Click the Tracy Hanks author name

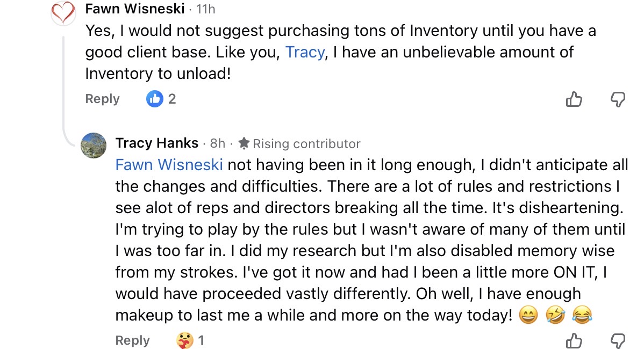(x=157, y=143)
